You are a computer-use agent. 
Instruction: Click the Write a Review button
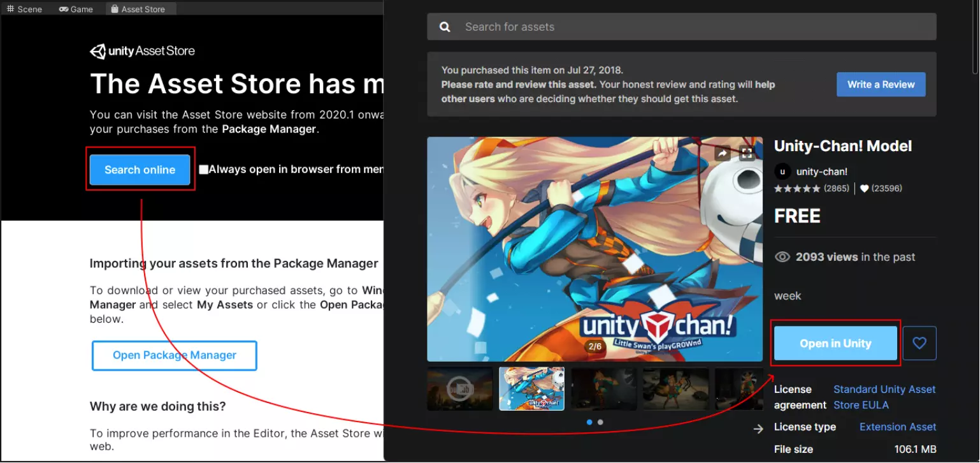point(881,84)
